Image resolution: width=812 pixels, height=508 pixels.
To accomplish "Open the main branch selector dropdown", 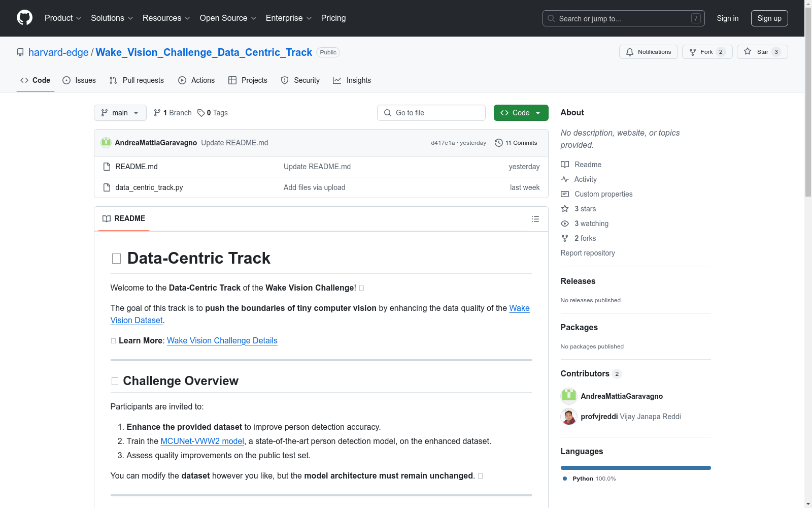I will tap(120, 113).
